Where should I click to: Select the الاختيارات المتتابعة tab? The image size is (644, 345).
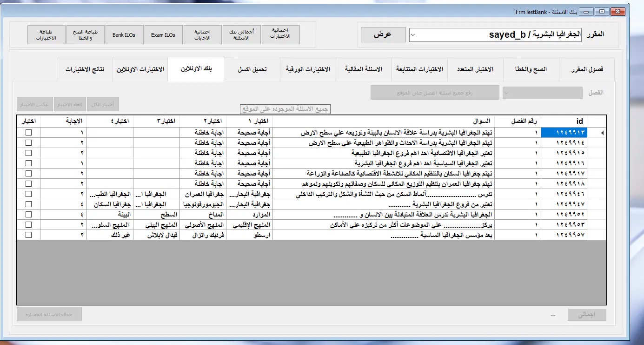419,70
